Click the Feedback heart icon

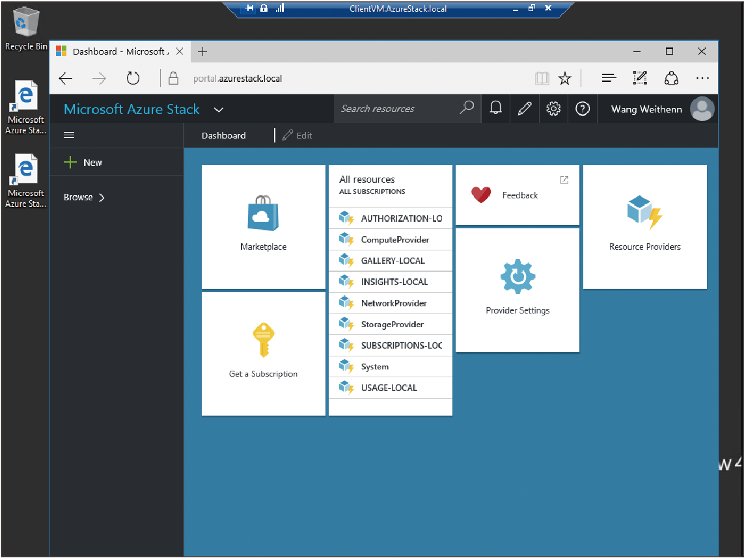coord(481,194)
